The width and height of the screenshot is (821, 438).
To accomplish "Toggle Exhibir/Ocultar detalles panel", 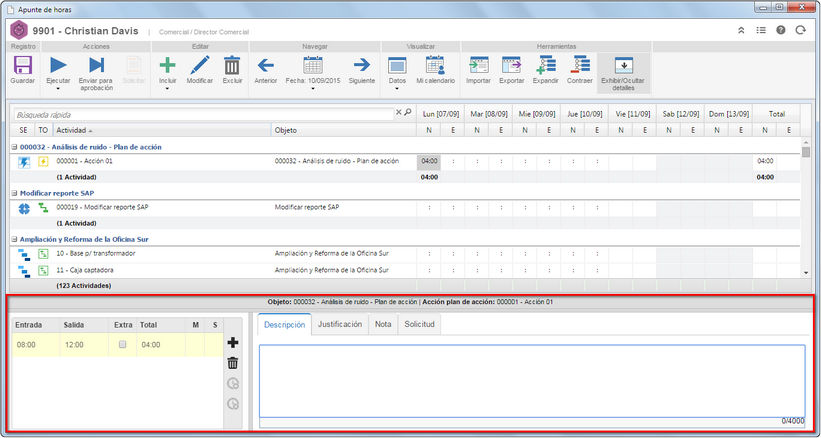I will (623, 73).
